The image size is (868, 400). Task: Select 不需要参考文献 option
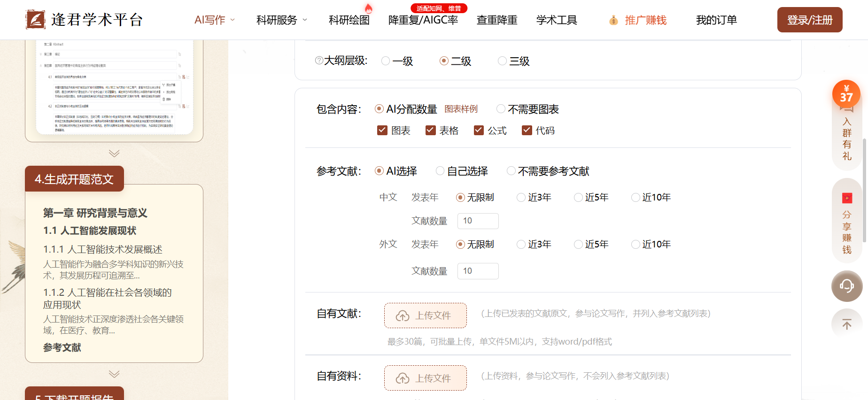[511, 171]
